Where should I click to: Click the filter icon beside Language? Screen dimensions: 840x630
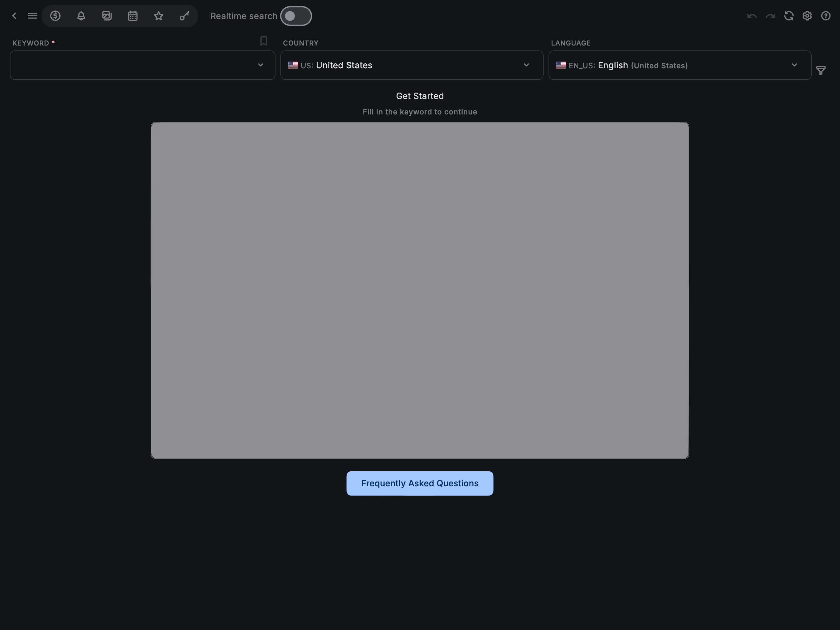tap(821, 70)
